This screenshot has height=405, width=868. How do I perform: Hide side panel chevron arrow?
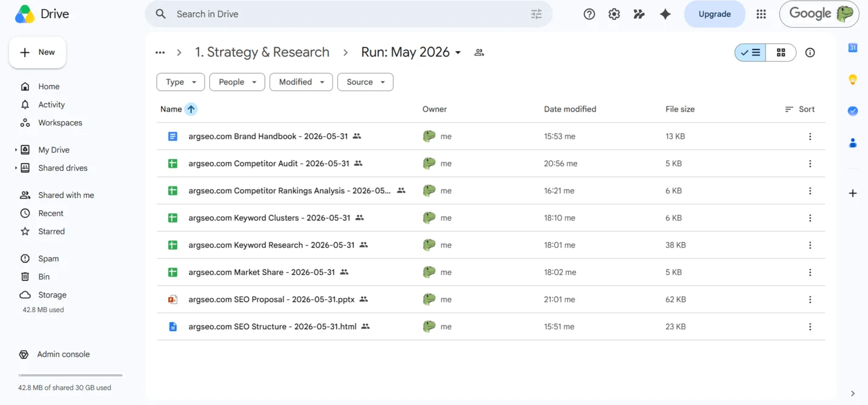tap(852, 394)
